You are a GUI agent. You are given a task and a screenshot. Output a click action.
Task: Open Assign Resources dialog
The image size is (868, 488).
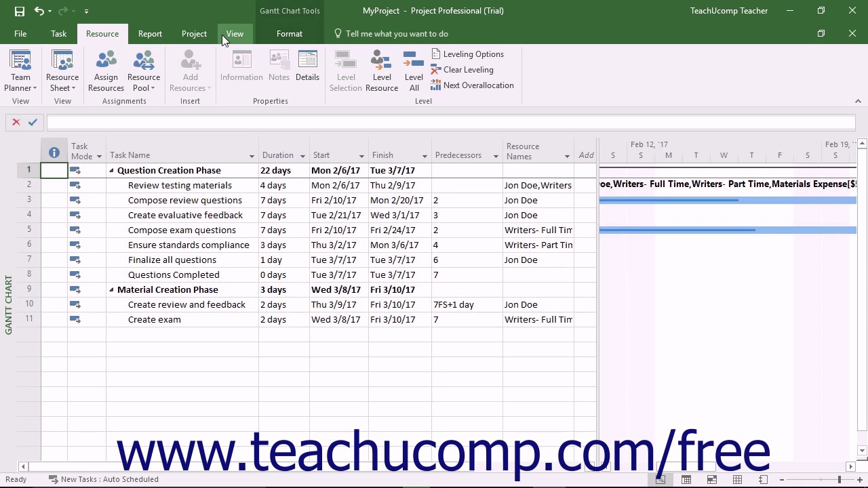(106, 70)
